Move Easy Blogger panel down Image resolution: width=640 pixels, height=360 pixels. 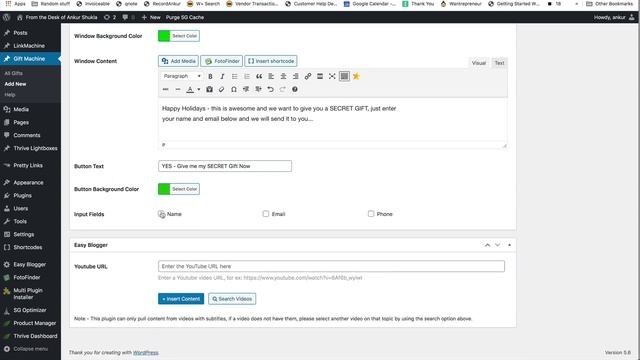498,245
